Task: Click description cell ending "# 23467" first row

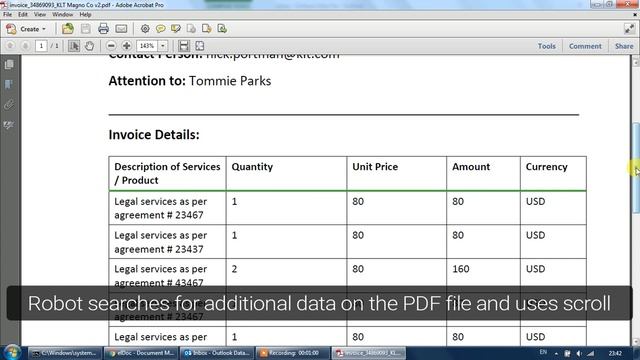Action: [x=167, y=208]
